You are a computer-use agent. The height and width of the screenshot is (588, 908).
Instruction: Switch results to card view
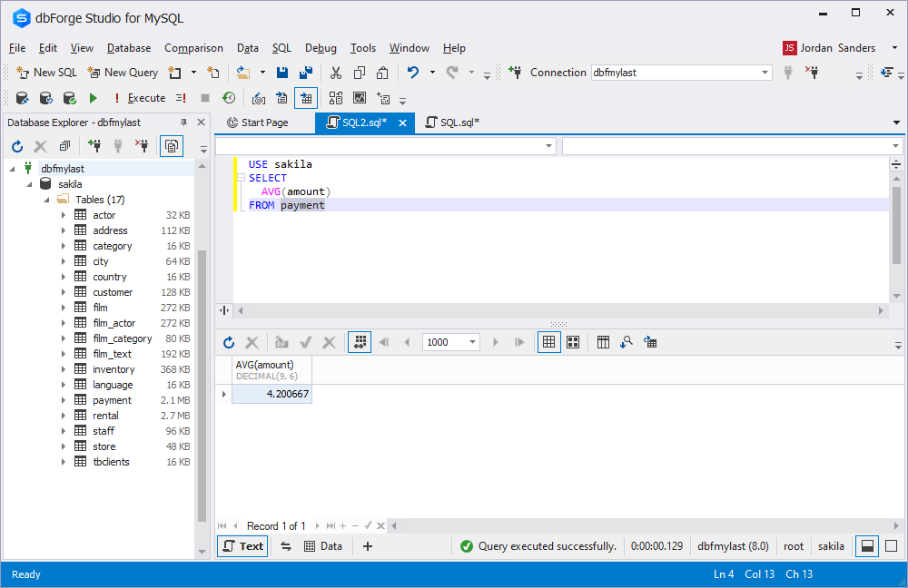pos(573,342)
